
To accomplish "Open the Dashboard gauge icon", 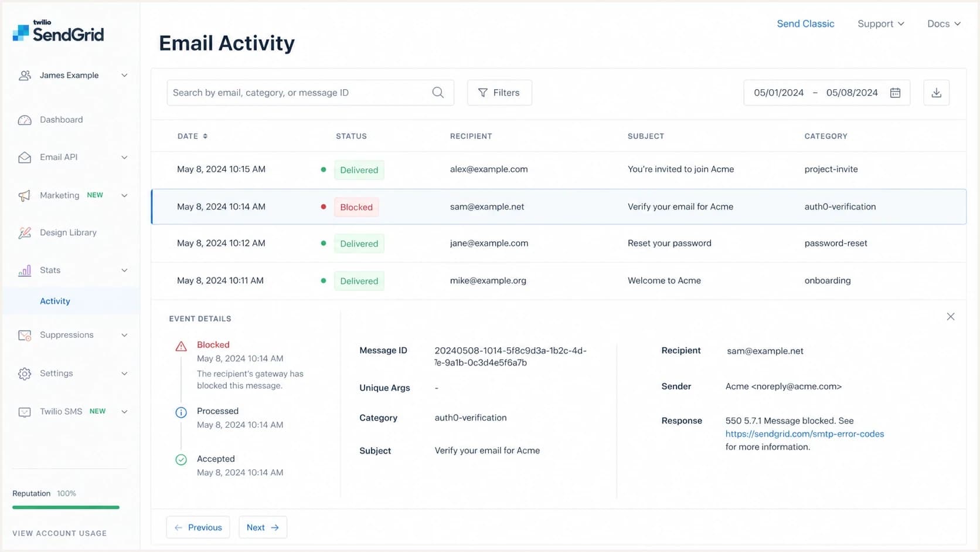I will [x=25, y=120].
